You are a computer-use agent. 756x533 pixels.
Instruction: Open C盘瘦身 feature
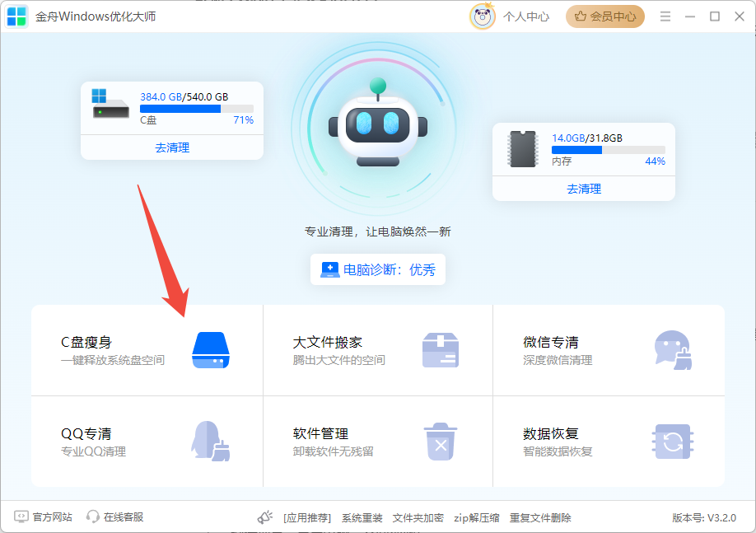[147, 350]
